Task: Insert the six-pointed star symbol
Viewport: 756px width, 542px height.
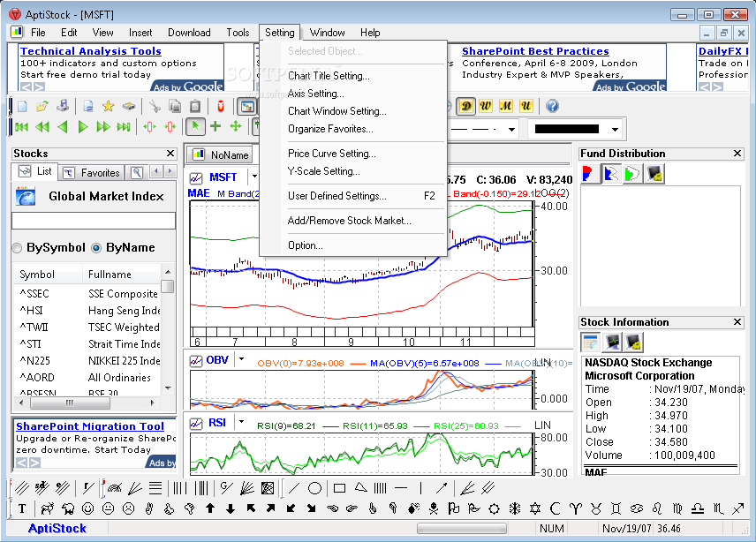Action: pyautogui.click(x=535, y=508)
